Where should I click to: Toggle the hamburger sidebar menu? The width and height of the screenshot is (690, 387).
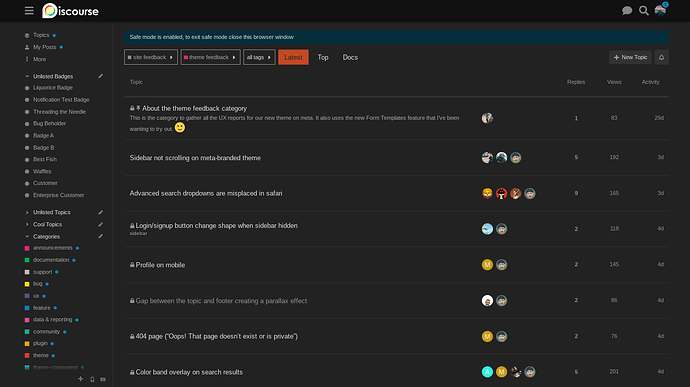(x=29, y=11)
